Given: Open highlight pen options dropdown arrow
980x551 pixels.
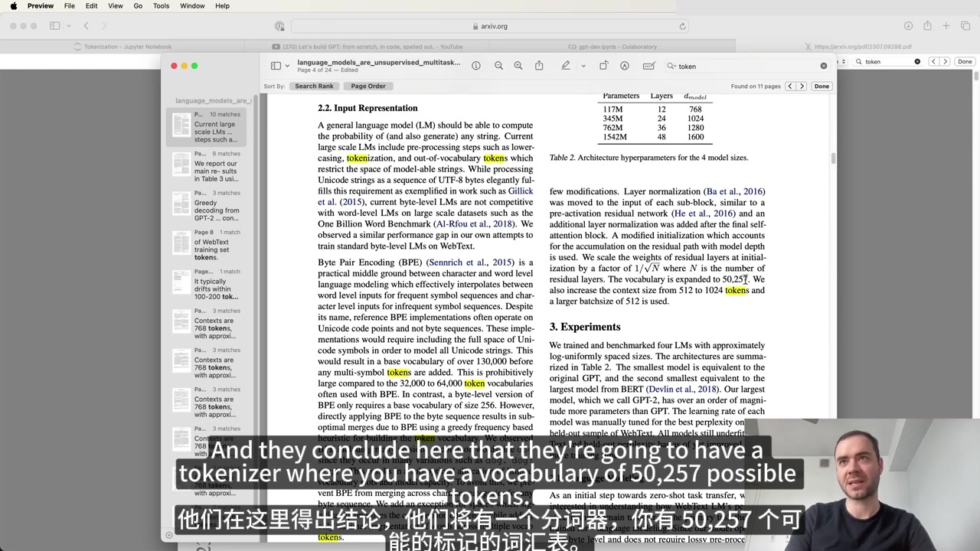Looking at the screenshot, I should pos(583,66).
